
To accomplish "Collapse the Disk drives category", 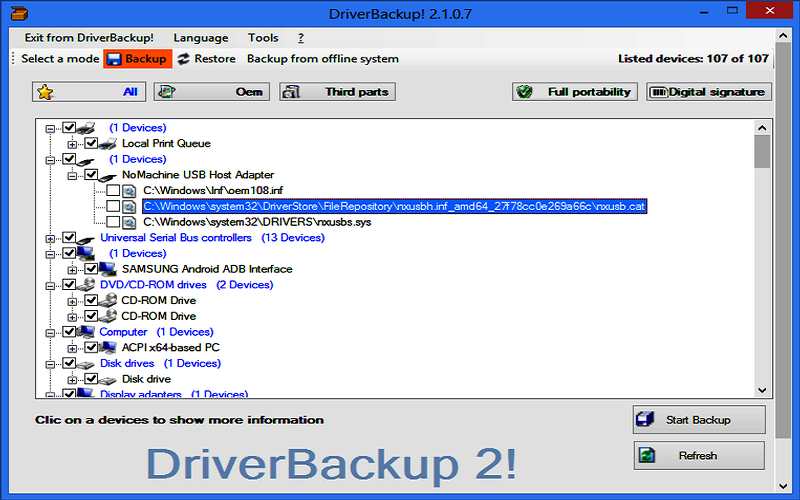I will 50,365.
